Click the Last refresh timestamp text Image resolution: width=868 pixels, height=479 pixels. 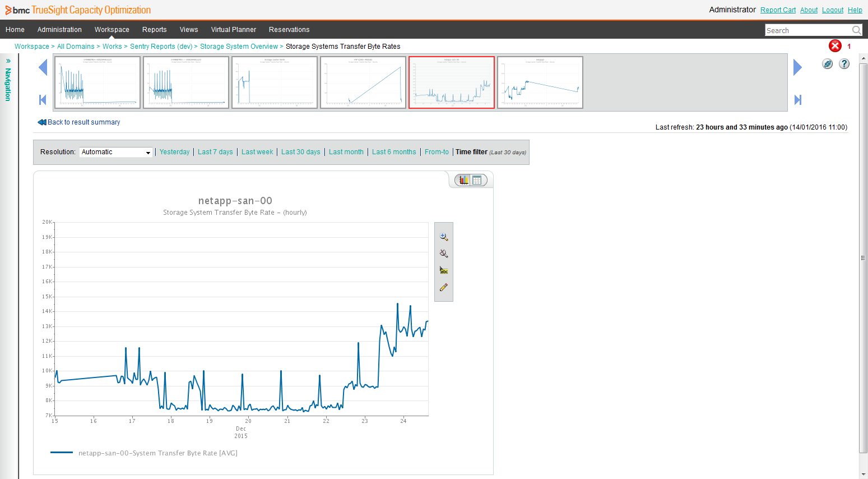751,127
